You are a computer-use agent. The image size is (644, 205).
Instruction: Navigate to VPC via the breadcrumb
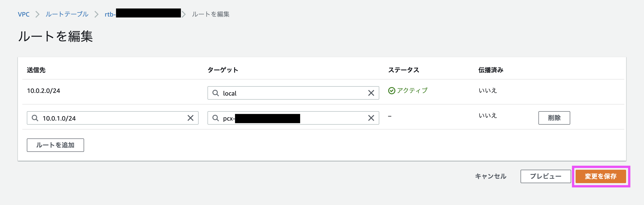(x=23, y=14)
